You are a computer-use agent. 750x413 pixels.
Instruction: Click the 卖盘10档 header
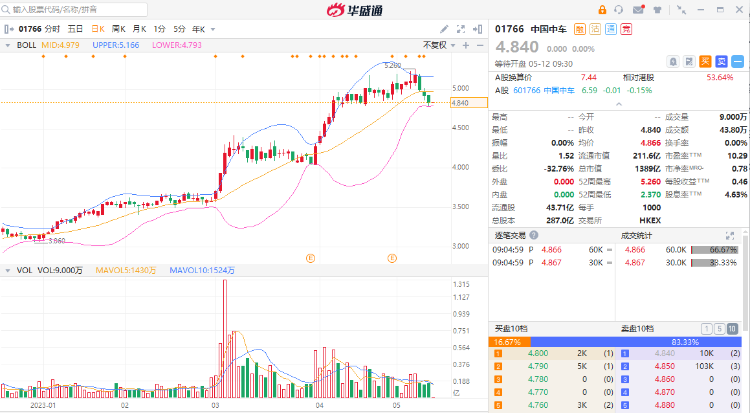(x=637, y=329)
